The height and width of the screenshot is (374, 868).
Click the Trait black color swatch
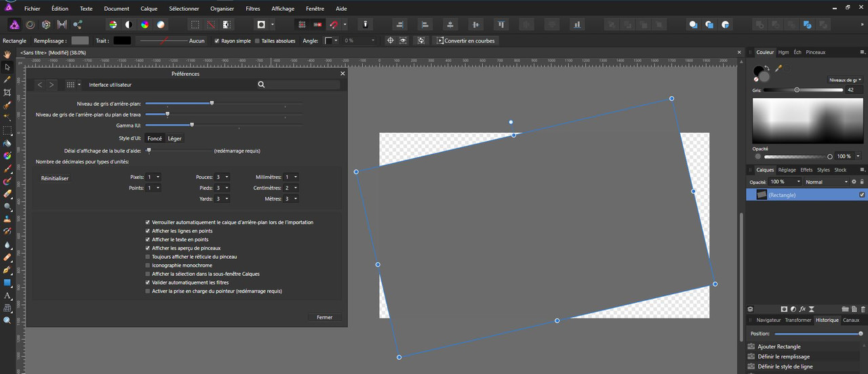(x=122, y=41)
